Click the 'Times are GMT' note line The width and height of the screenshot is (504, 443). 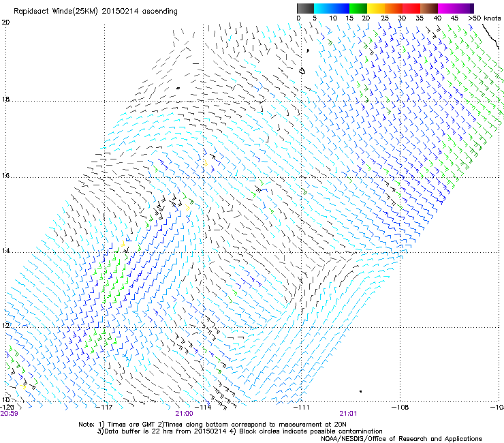212,425
